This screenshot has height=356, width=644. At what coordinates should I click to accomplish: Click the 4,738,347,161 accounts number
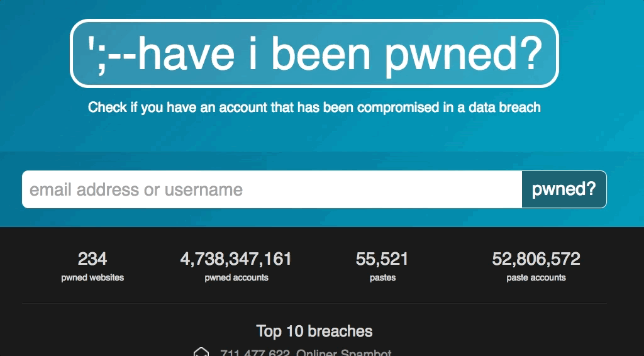(x=236, y=259)
